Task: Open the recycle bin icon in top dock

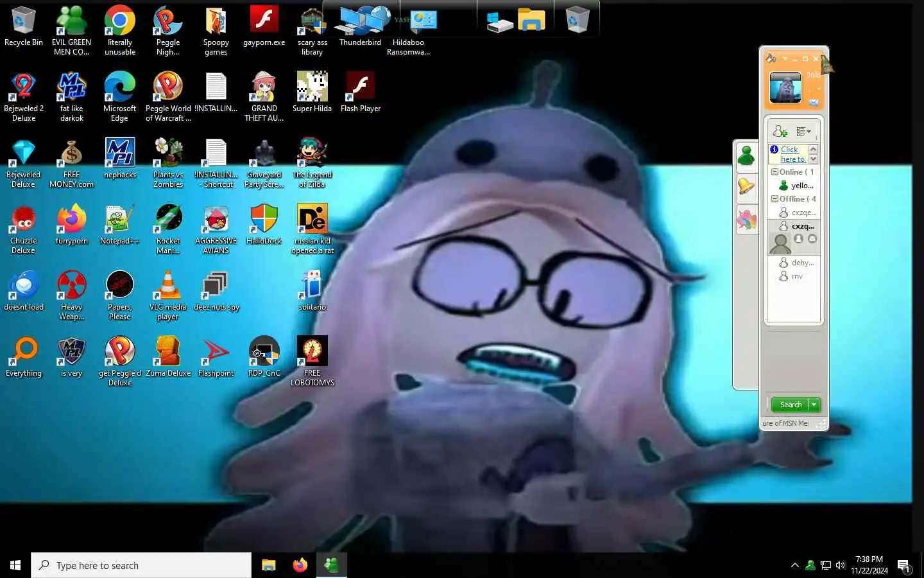Action: pos(577,20)
